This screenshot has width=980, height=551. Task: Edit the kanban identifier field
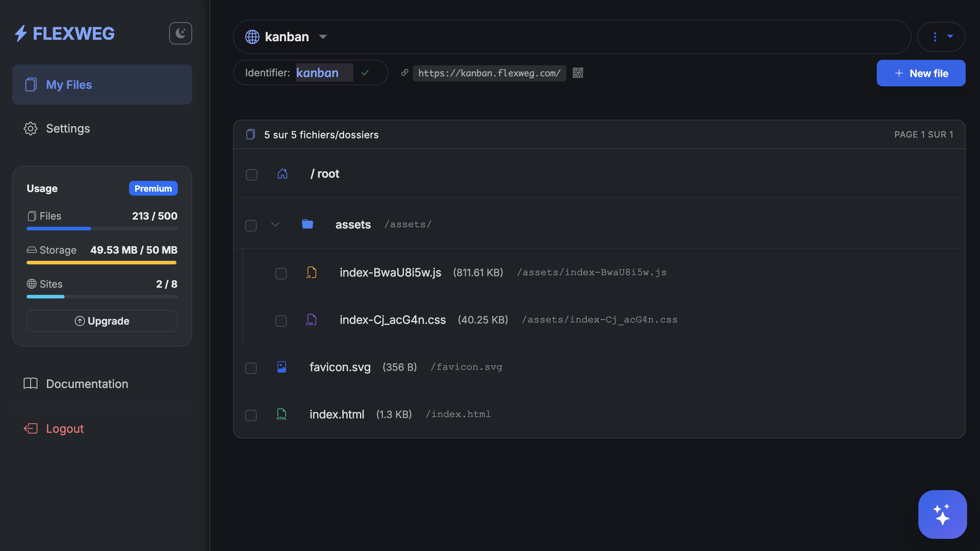click(324, 73)
